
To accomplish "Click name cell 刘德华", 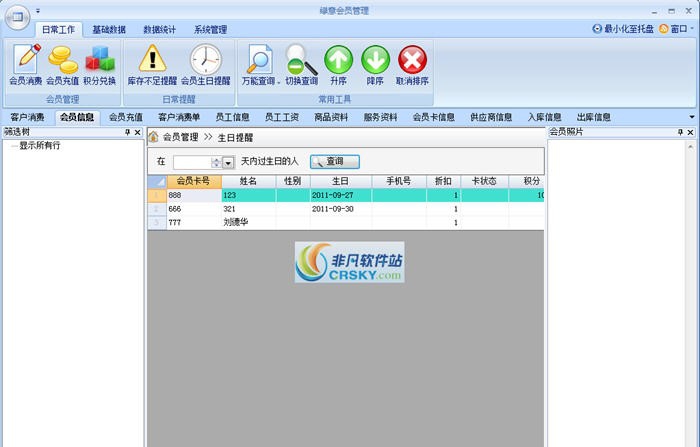I will coord(249,222).
